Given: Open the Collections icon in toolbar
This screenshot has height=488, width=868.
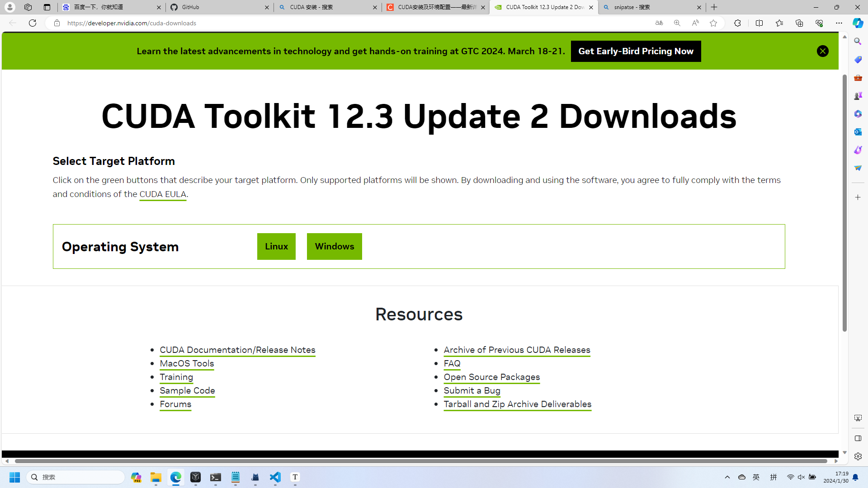Looking at the screenshot, I should click(x=799, y=23).
